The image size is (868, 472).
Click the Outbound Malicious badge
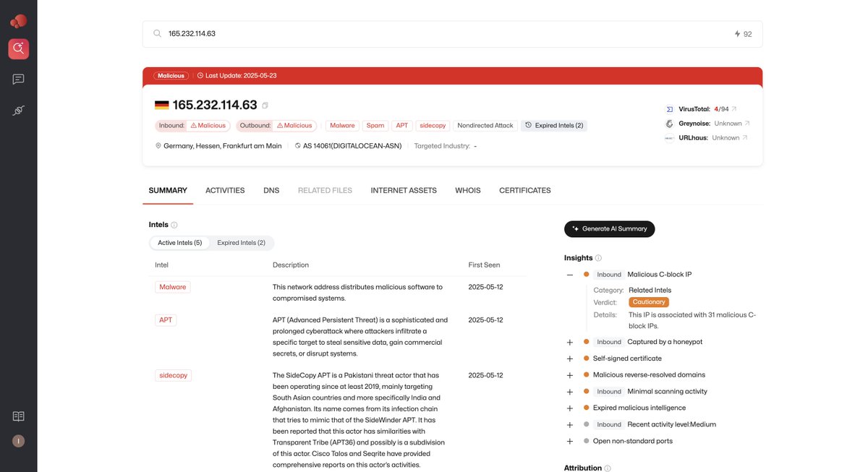276,125
